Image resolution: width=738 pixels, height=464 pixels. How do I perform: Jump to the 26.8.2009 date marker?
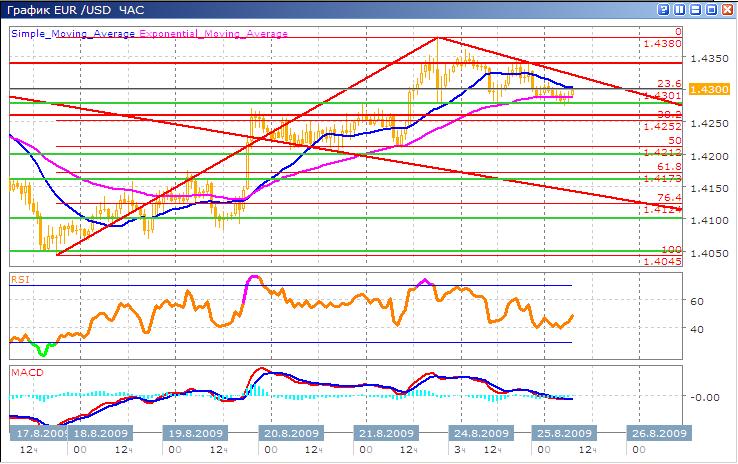tap(657, 433)
